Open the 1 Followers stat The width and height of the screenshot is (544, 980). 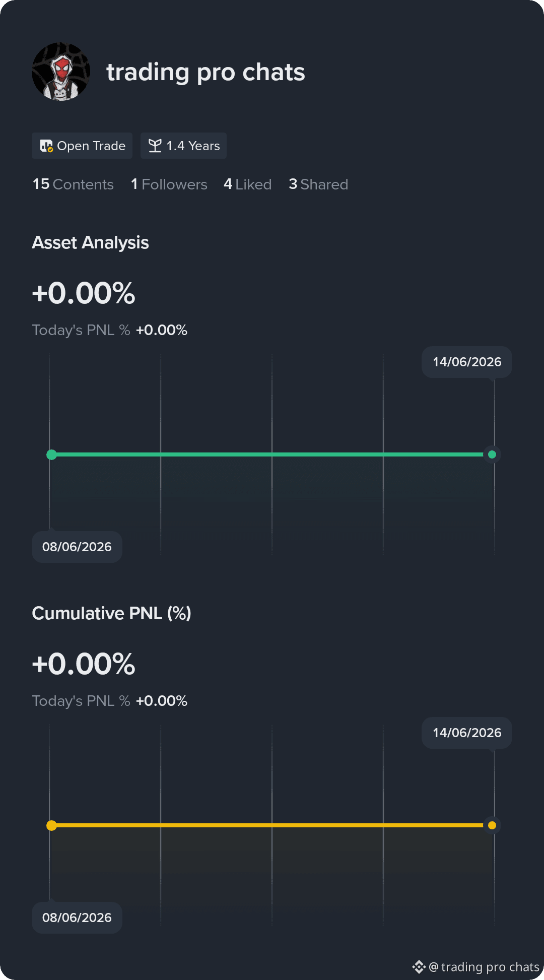(x=169, y=184)
